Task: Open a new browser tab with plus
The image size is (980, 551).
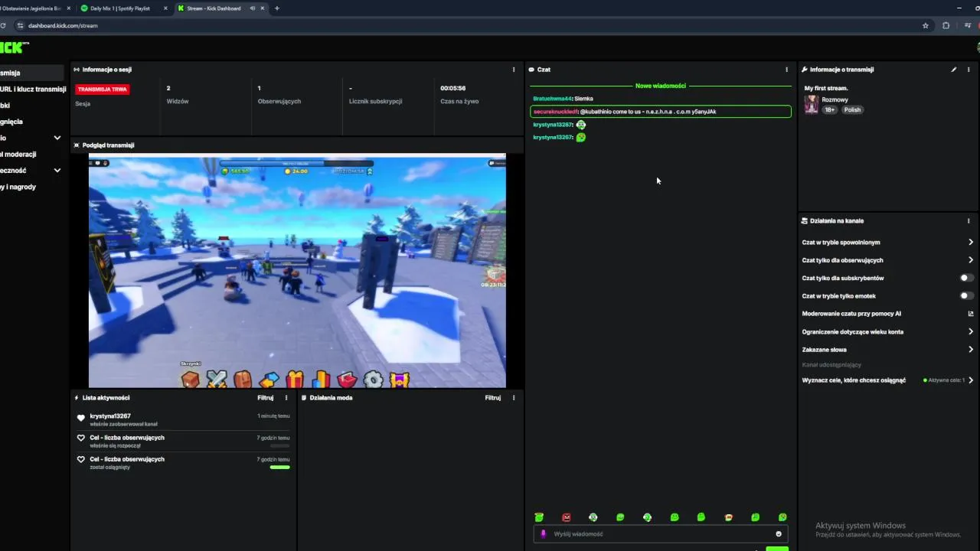Action: coord(276,8)
